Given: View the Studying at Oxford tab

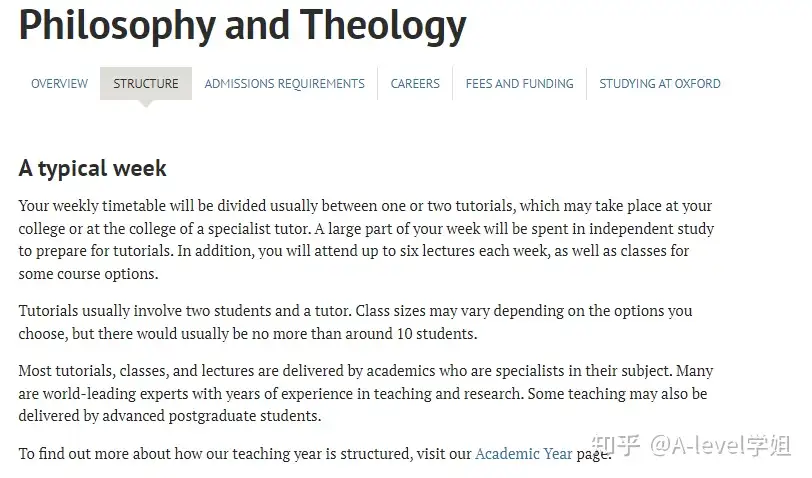Looking at the screenshot, I should click(x=660, y=83).
